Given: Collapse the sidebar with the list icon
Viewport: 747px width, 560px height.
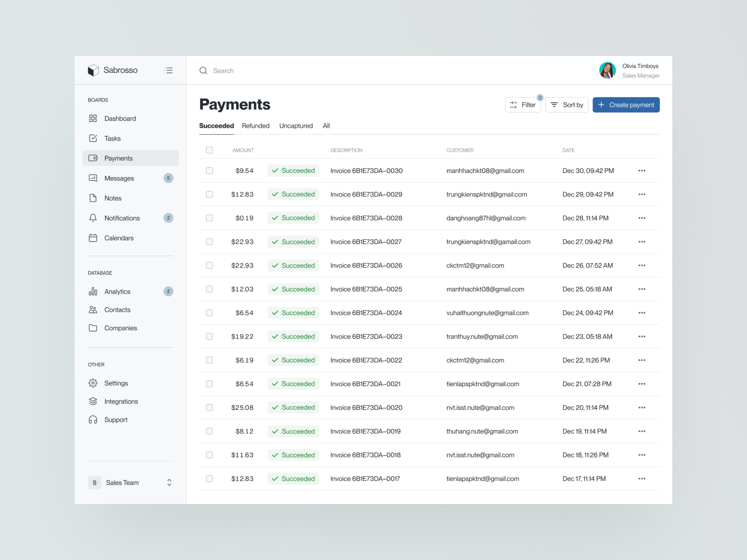Looking at the screenshot, I should 169,70.
